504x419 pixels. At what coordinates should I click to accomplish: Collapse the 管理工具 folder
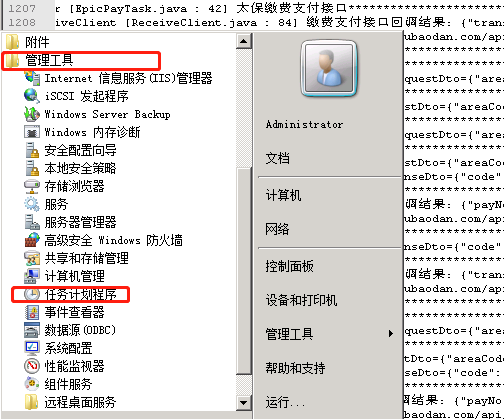[39, 60]
